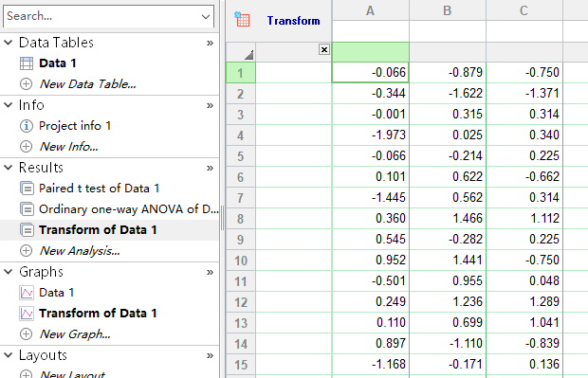Select column B header

tap(448, 10)
